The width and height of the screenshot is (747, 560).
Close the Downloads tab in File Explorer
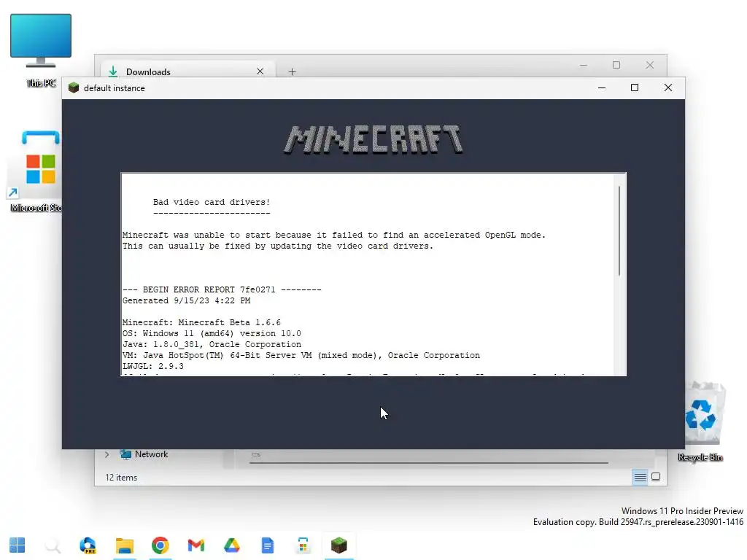click(x=260, y=71)
